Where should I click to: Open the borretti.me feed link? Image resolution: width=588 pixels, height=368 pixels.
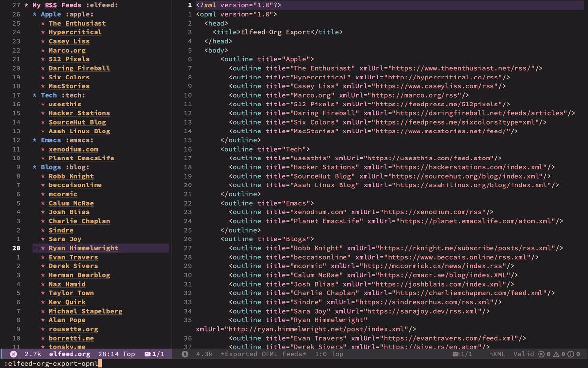[x=71, y=338]
